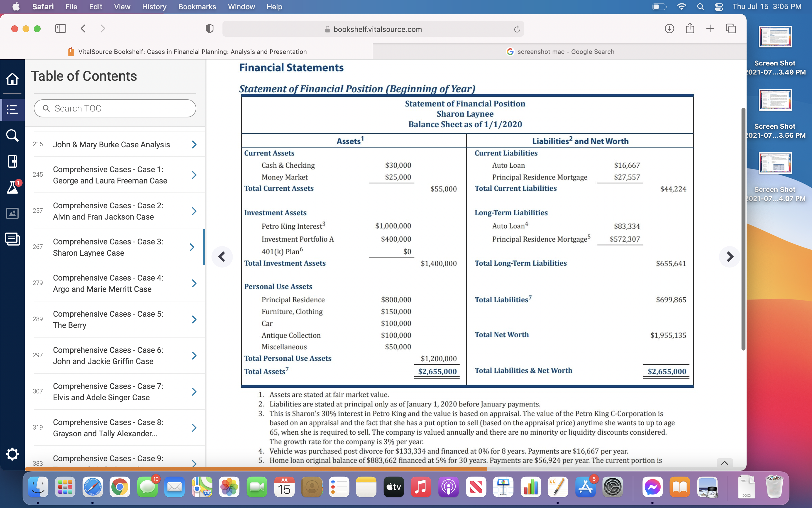Open Case 6 John and Jackie Griffin chapter
Screen dimensions: 812x508
[108, 356]
